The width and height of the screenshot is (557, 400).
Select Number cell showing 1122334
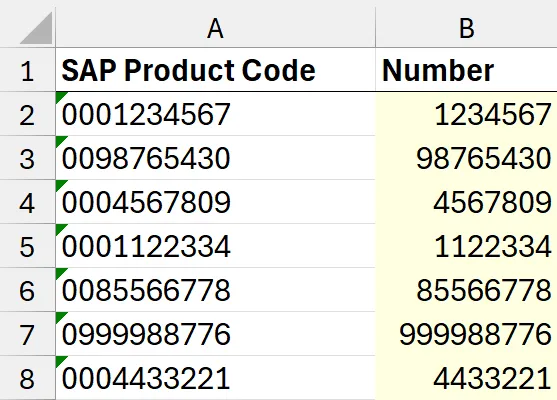[x=466, y=246]
